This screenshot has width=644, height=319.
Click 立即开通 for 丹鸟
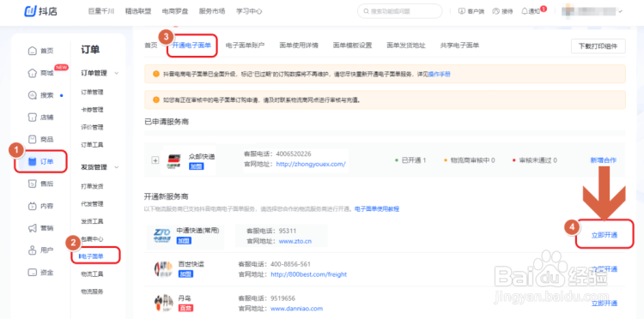coord(605,304)
